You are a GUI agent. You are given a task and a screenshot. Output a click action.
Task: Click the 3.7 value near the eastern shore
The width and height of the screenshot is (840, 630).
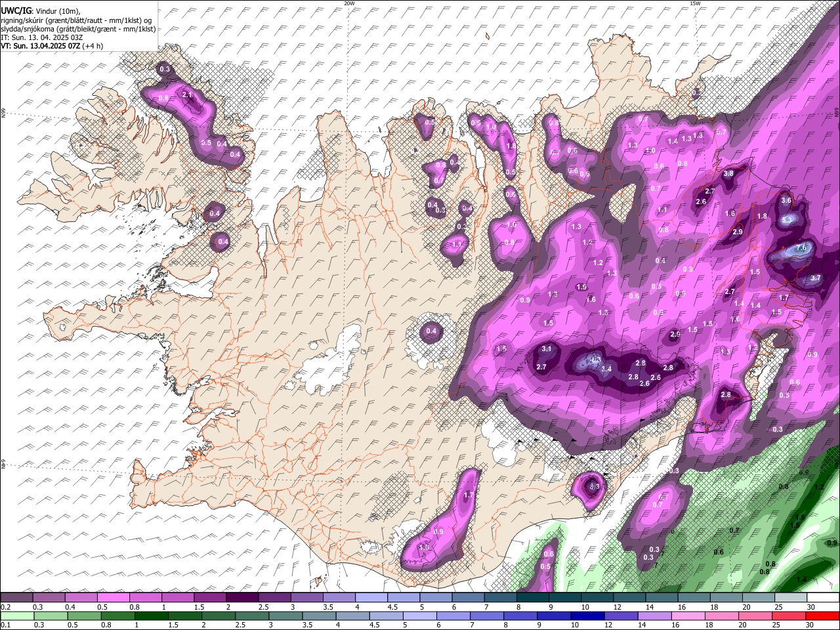pos(816,278)
